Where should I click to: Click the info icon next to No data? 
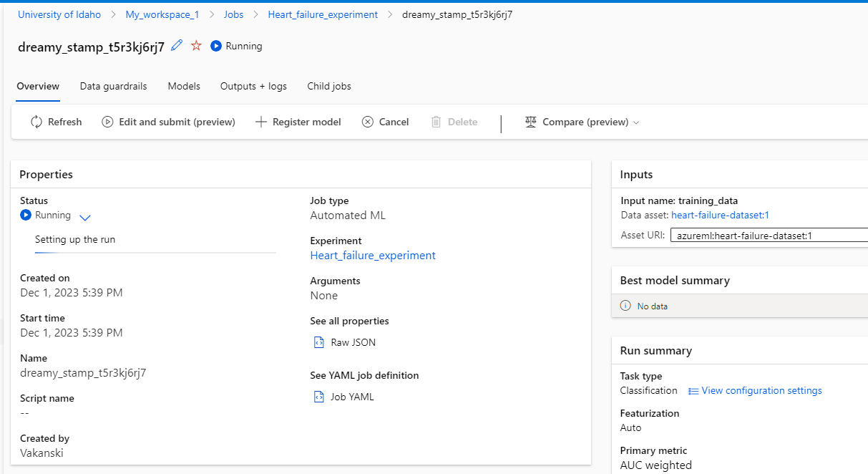(625, 306)
